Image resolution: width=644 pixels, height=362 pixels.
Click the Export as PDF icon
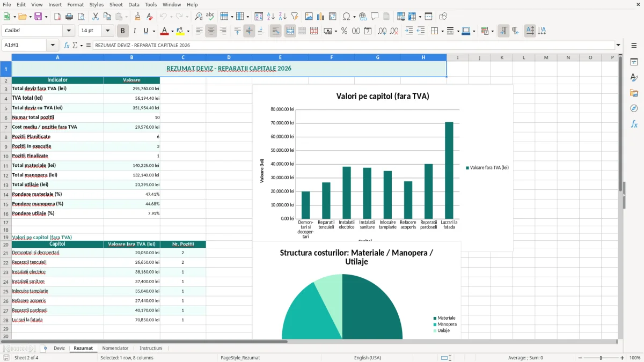(x=57, y=17)
